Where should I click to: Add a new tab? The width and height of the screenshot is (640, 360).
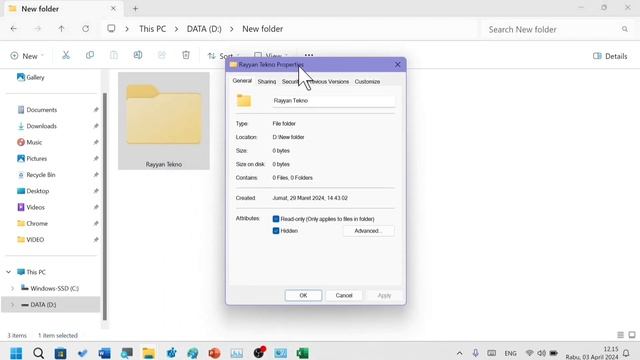pyautogui.click(x=135, y=9)
